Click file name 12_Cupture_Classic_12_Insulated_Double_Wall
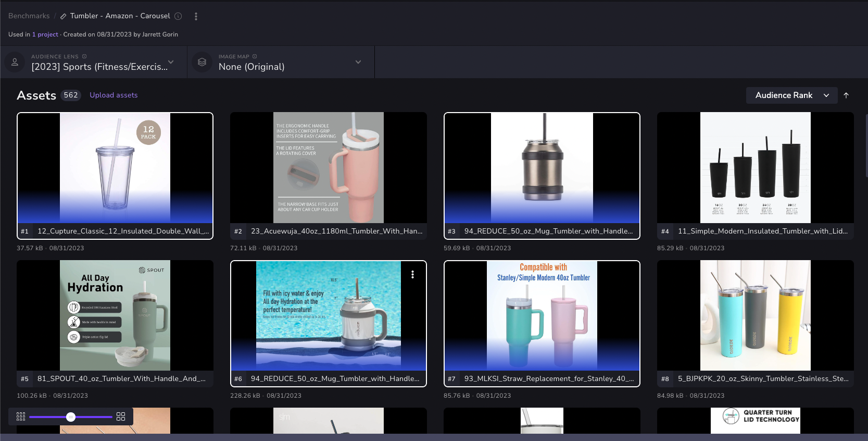Screen dimensions: 868x441 pyautogui.click(x=123, y=231)
